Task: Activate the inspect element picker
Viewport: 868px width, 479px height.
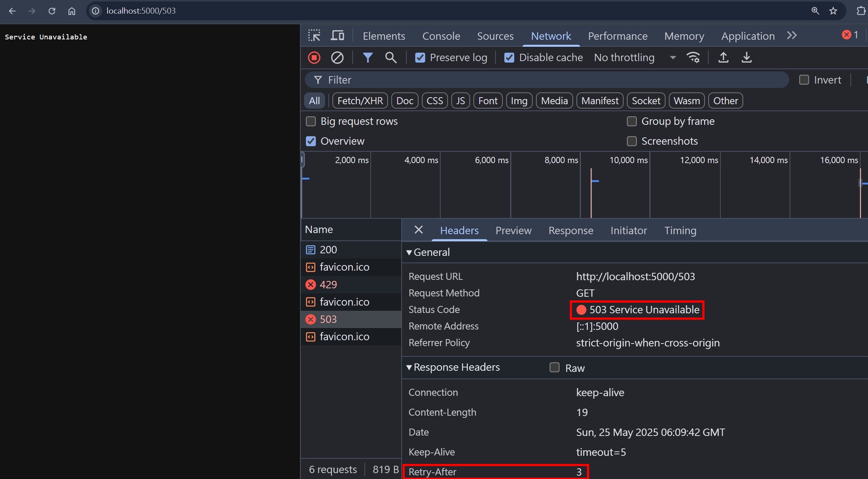Action: 314,36
